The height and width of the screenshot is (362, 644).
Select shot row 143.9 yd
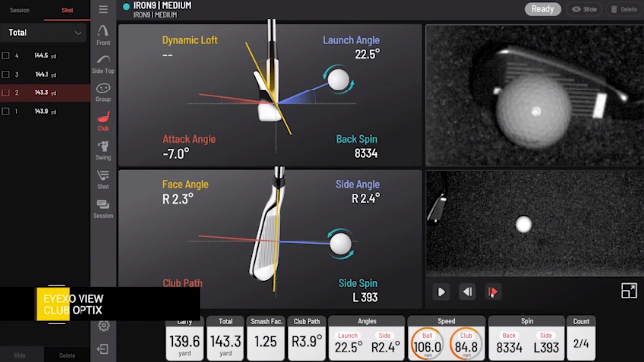pos(45,111)
